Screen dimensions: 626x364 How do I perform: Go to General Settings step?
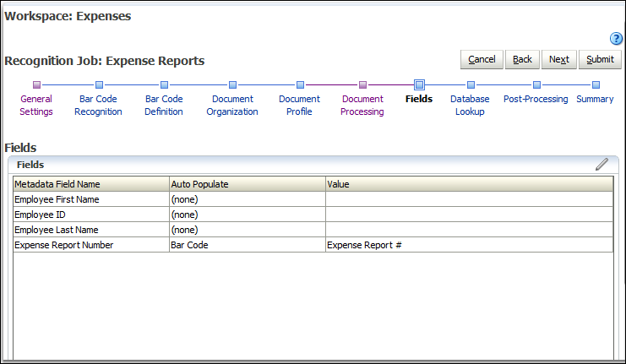click(36, 105)
